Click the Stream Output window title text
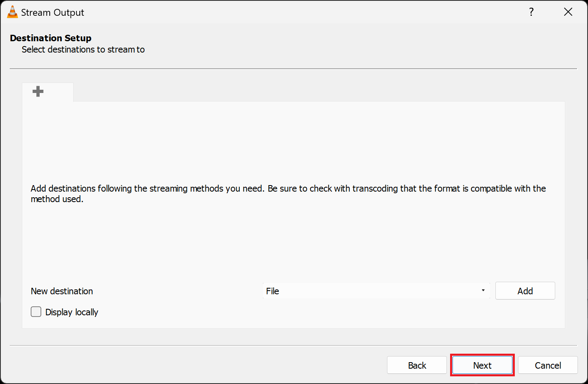 [53, 13]
